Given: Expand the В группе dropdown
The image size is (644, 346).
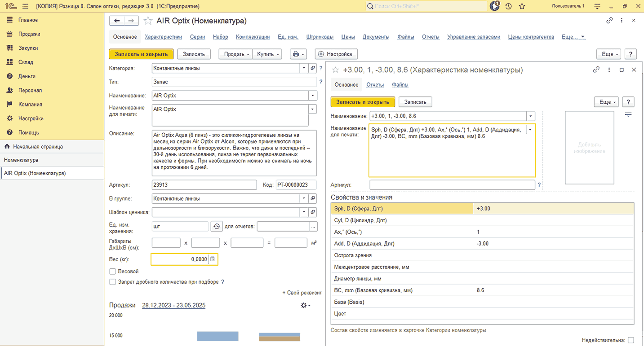Looking at the screenshot, I should pyautogui.click(x=304, y=198).
